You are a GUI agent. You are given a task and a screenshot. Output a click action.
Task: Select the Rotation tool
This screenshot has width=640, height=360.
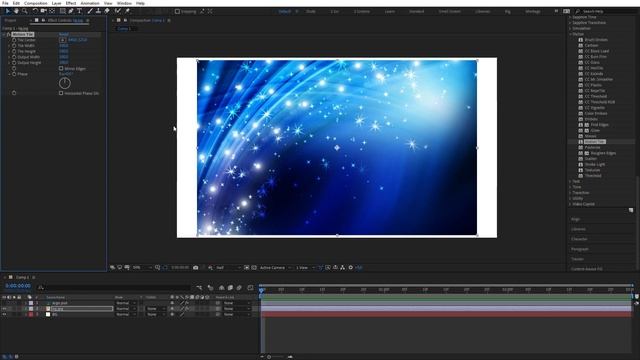pos(35,11)
